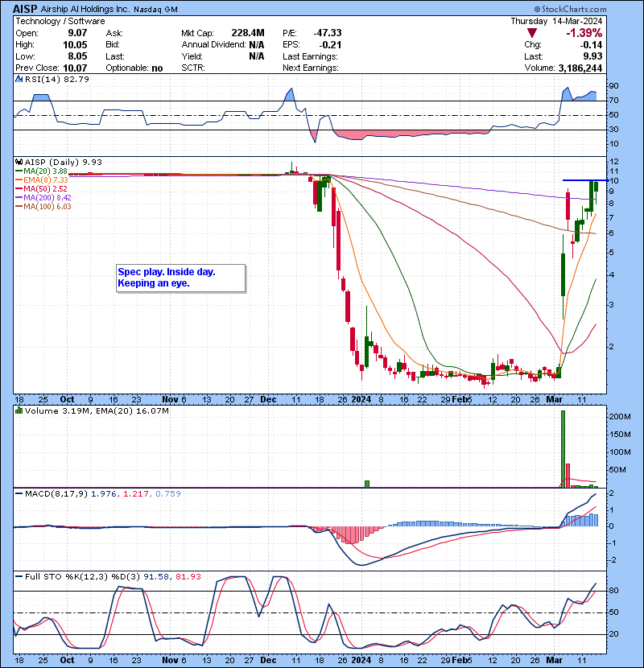Click the Mkt Cap value 228.4M

point(248,33)
